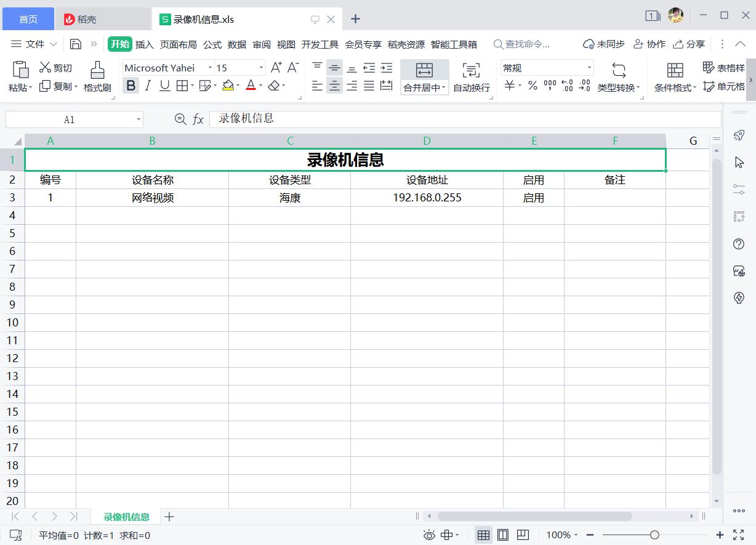Screen dimensions: 756x545
Task: Open the 公式 (Formulas) ribbon tab
Action: pyautogui.click(x=212, y=44)
